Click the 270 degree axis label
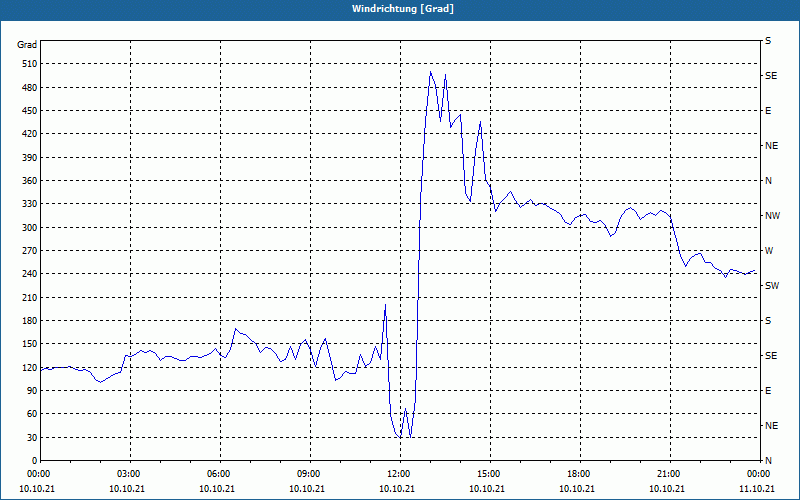 [30, 251]
